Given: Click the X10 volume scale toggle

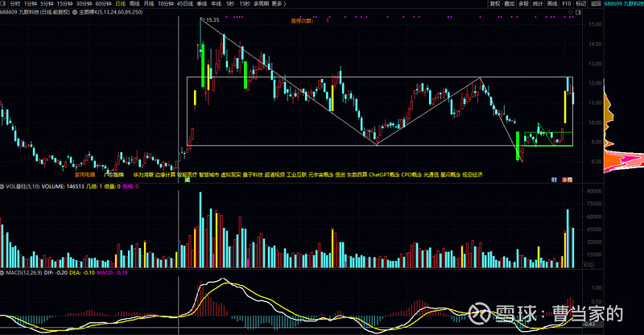Looking at the screenshot, I should tap(588, 265).
